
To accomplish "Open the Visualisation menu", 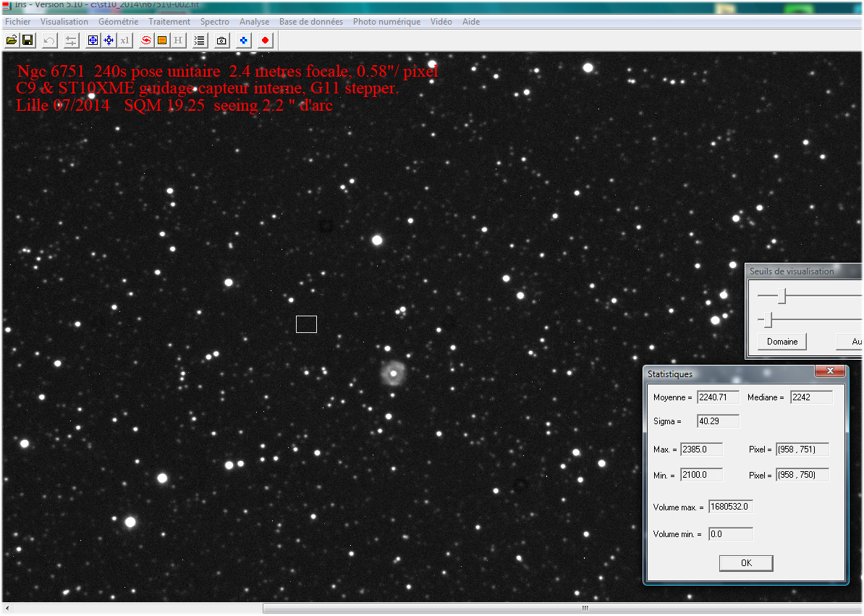I will coord(64,22).
